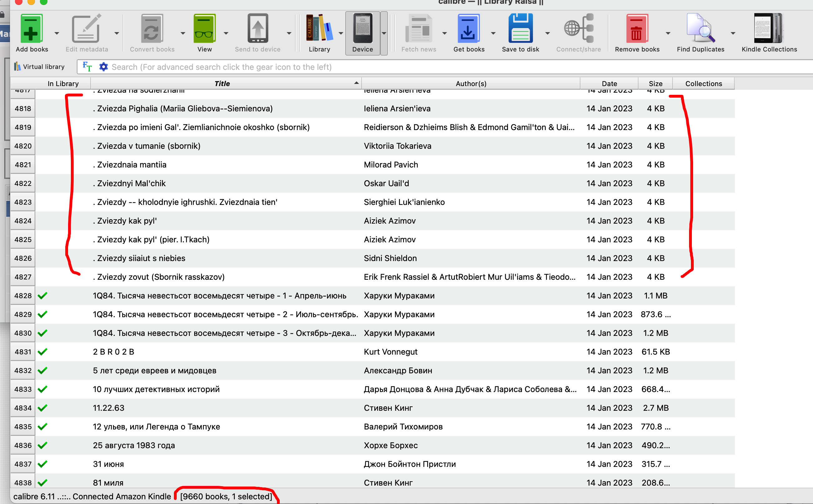The image size is (813, 504).
Task: Expand the Add books dropdown arrow
Action: (x=57, y=33)
